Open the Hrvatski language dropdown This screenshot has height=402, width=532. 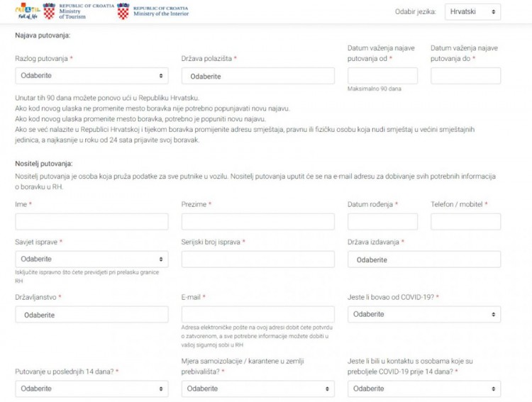(472, 12)
